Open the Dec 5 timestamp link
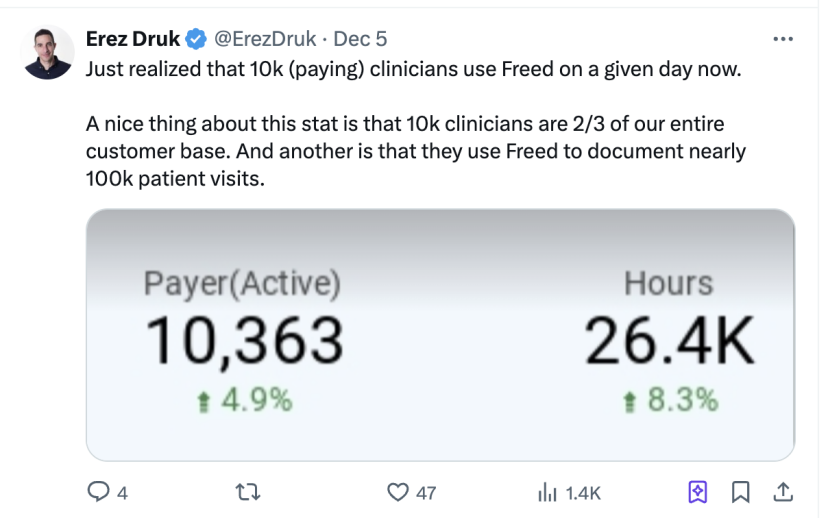Viewport: 828px width, 518px height. point(360,39)
